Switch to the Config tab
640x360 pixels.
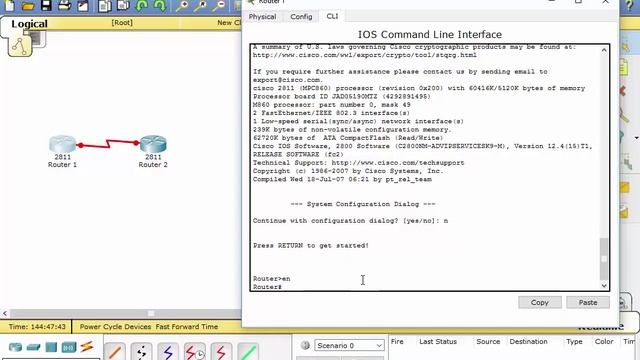click(x=301, y=16)
